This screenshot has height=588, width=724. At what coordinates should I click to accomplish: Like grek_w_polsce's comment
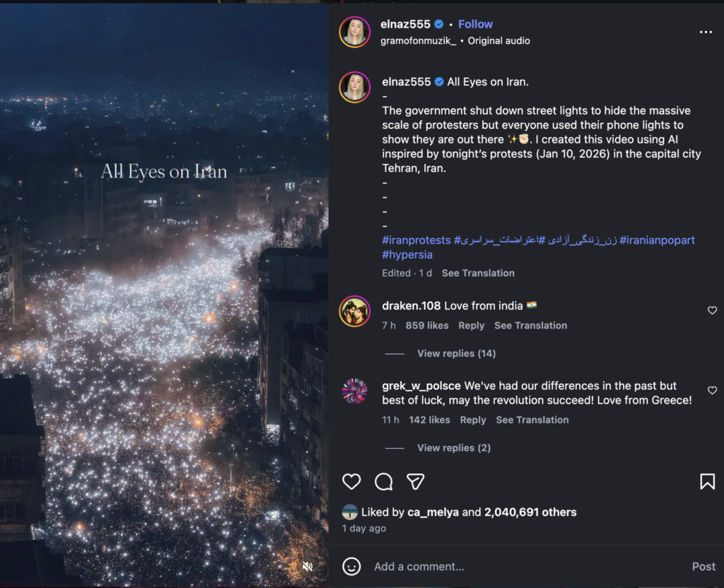712,390
